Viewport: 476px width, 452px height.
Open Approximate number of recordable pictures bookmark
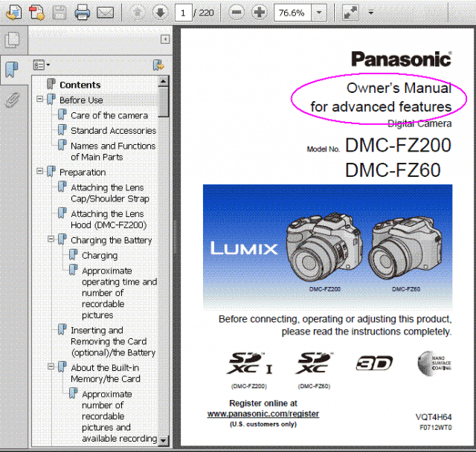(x=119, y=416)
